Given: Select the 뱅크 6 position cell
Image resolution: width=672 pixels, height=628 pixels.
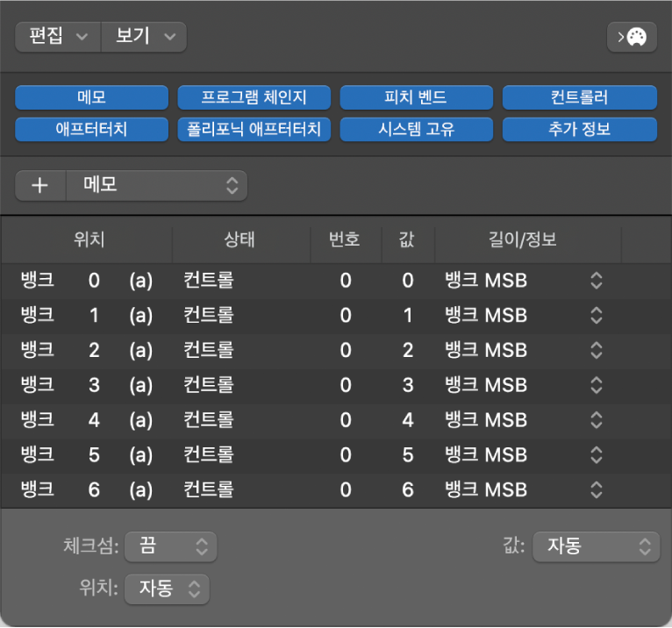Looking at the screenshot, I should pos(87,490).
